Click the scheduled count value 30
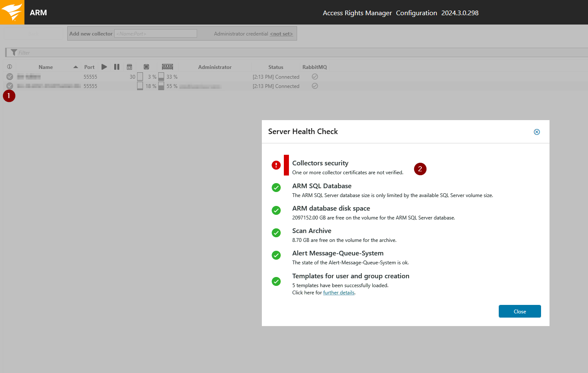Viewport: 588px width, 373px height. [x=132, y=77]
